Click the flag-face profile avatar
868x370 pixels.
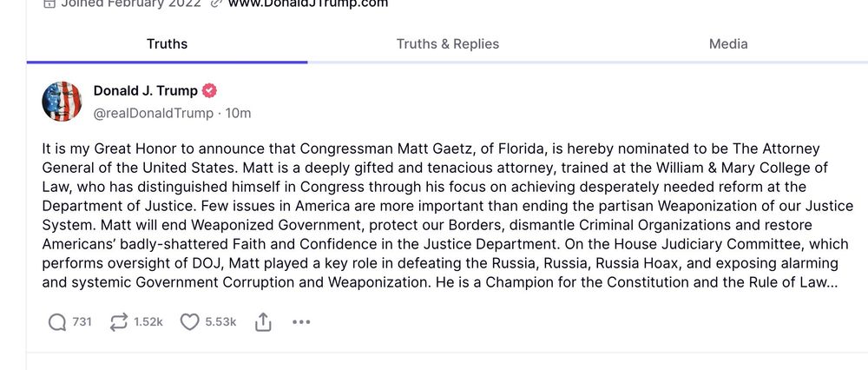pos(62,102)
